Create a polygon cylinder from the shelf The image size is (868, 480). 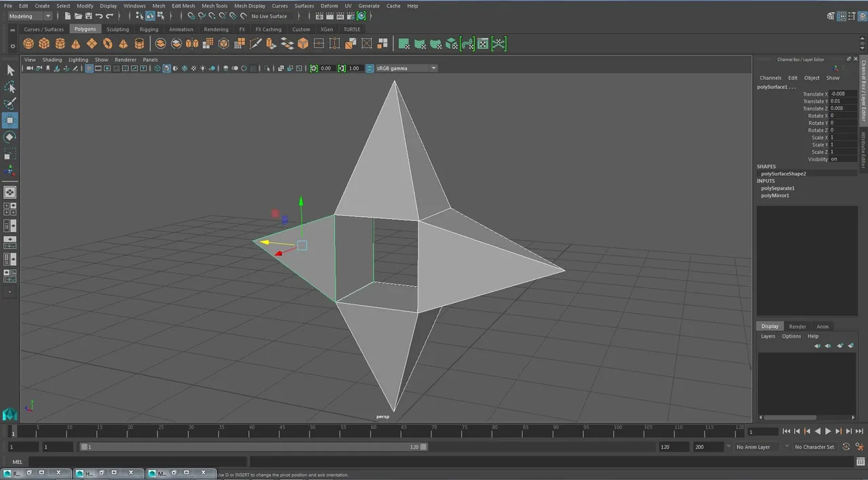[60, 43]
